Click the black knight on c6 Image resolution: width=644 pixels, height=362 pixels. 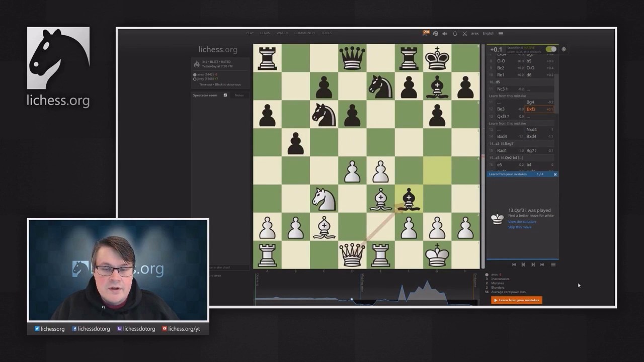pyautogui.click(x=324, y=114)
